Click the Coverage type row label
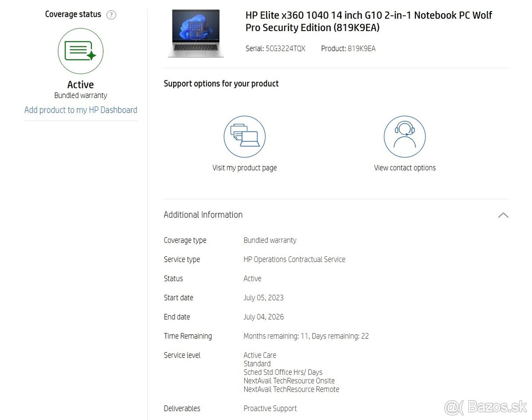 tap(185, 240)
